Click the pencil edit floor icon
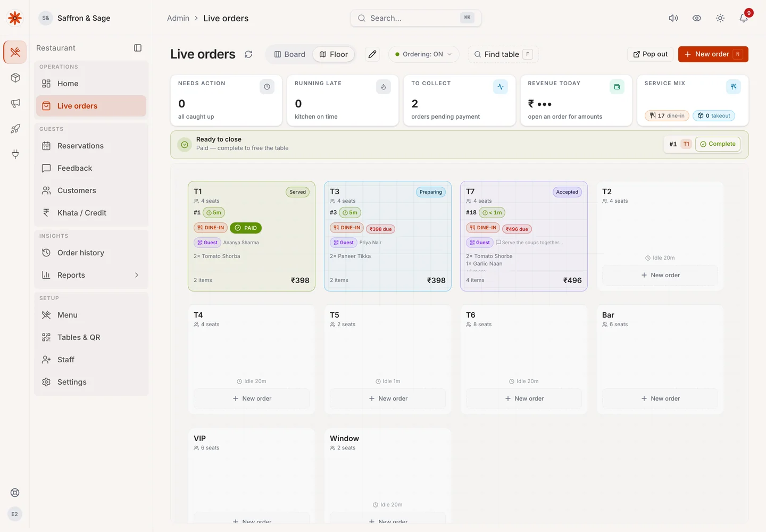The image size is (766, 532). point(372,54)
